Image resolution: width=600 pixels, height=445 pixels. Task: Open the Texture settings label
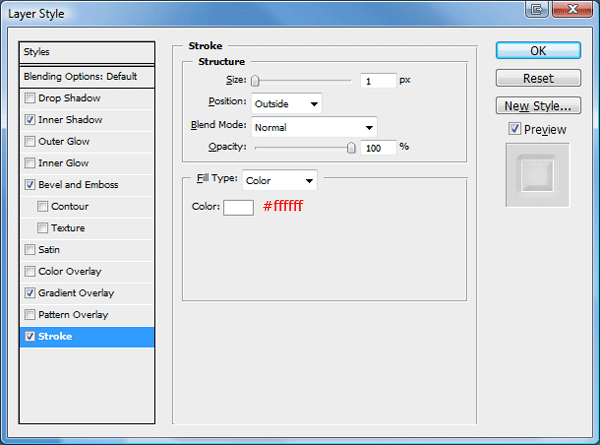click(x=68, y=228)
